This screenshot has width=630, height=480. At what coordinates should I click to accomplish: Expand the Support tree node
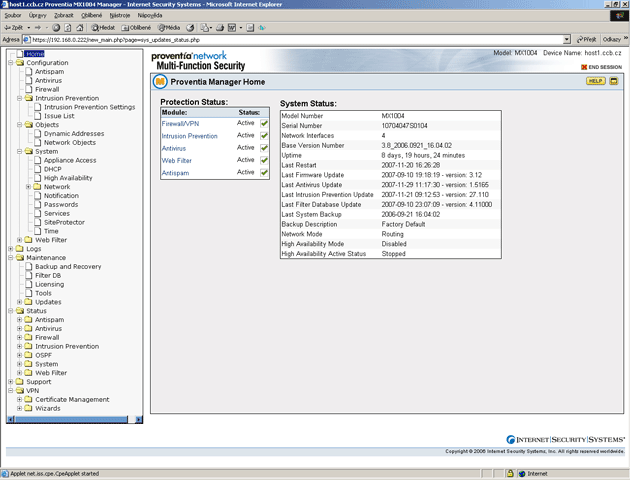[x=10, y=382]
